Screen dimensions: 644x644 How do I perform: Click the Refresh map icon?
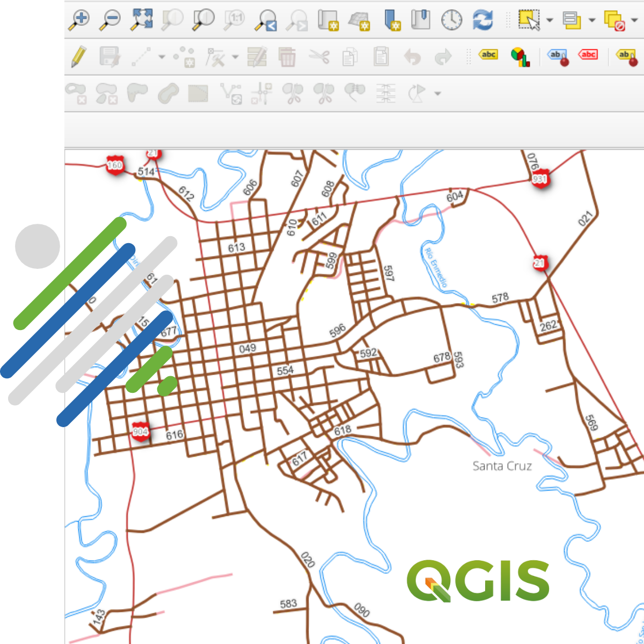483,20
